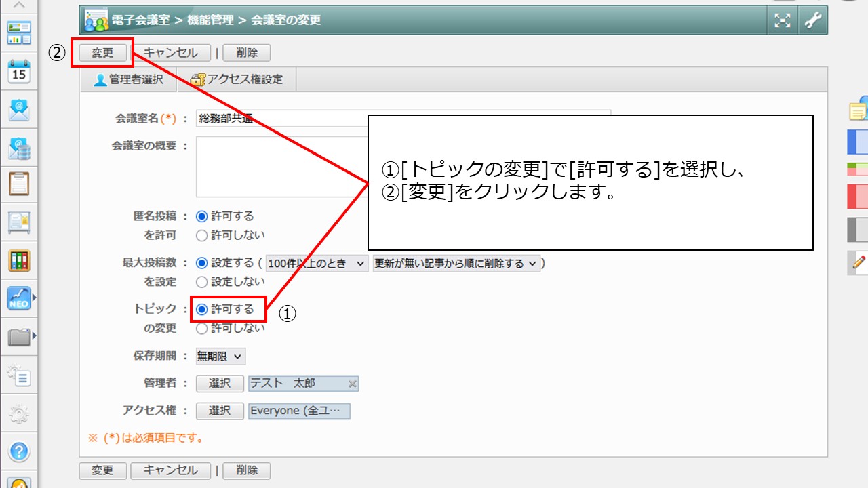
Task: Switch to the アクセス権設定 tab
Action: click(x=237, y=79)
